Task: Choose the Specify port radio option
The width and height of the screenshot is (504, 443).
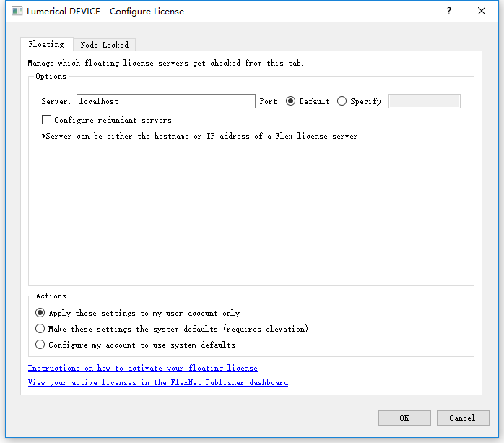Action: click(x=342, y=101)
